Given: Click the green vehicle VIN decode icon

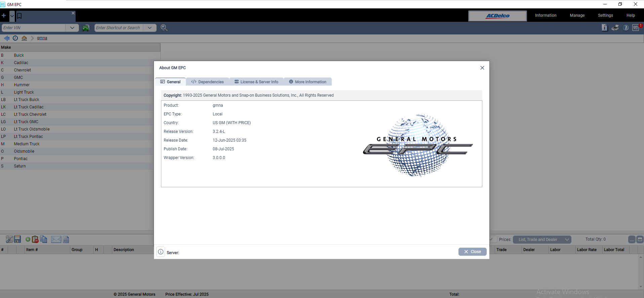Looking at the screenshot, I should click(x=86, y=28).
